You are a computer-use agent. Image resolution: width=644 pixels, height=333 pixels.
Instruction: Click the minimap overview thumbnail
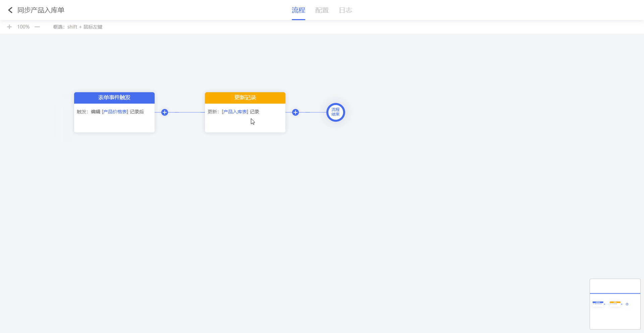pyautogui.click(x=615, y=304)
